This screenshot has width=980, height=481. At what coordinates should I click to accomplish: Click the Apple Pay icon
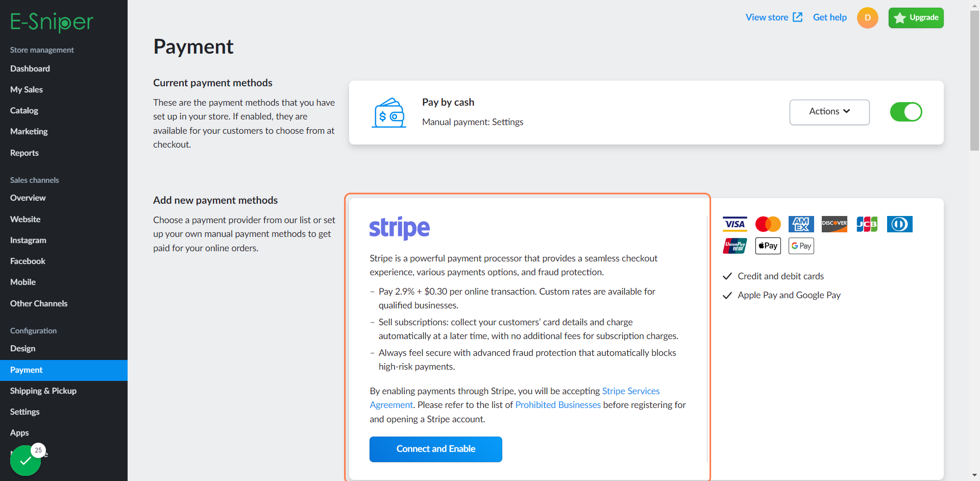768,246
